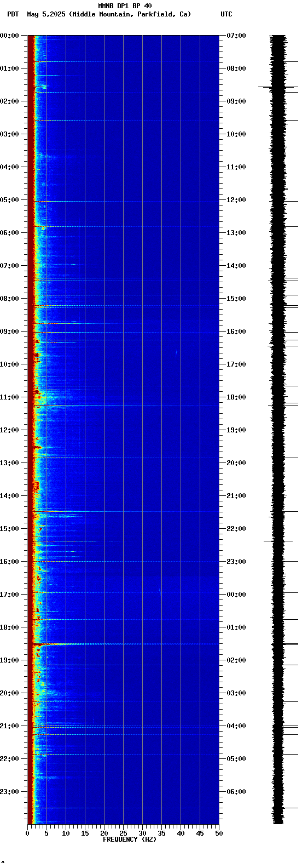Click the PDT time label 13:00

9,463
